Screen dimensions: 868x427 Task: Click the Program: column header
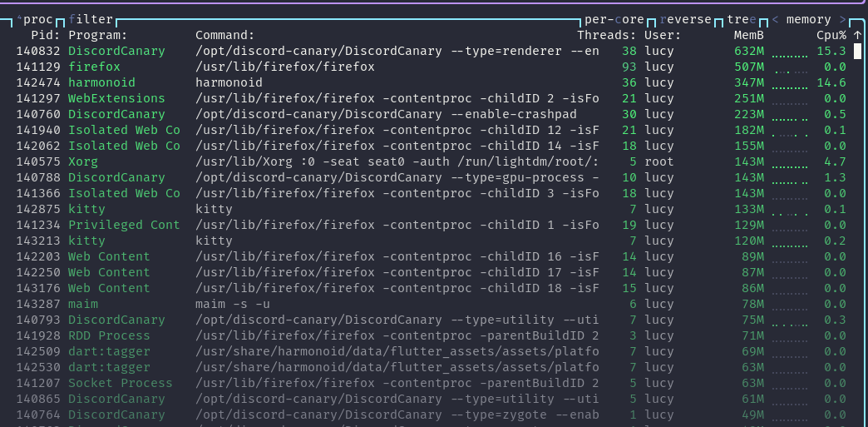click(98, 36)
